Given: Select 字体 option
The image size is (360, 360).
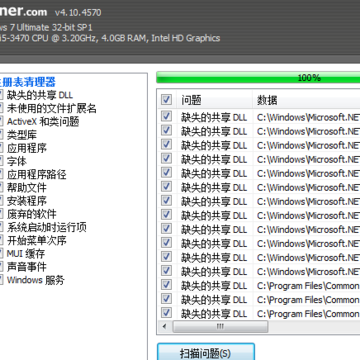Looking at the screenshot, I should click(x=17, y=161).
